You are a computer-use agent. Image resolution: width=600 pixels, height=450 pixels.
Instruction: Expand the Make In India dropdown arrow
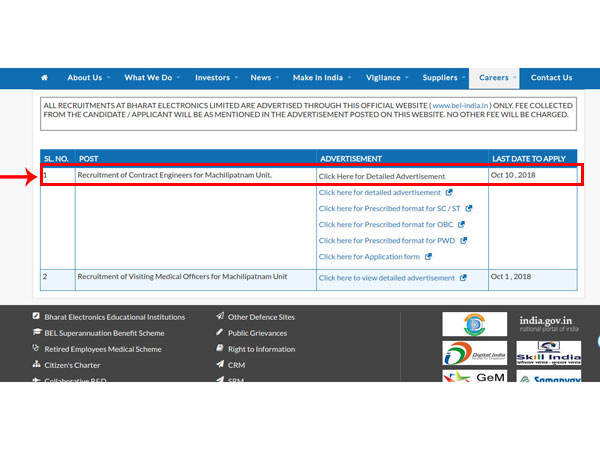coord(349,78)
